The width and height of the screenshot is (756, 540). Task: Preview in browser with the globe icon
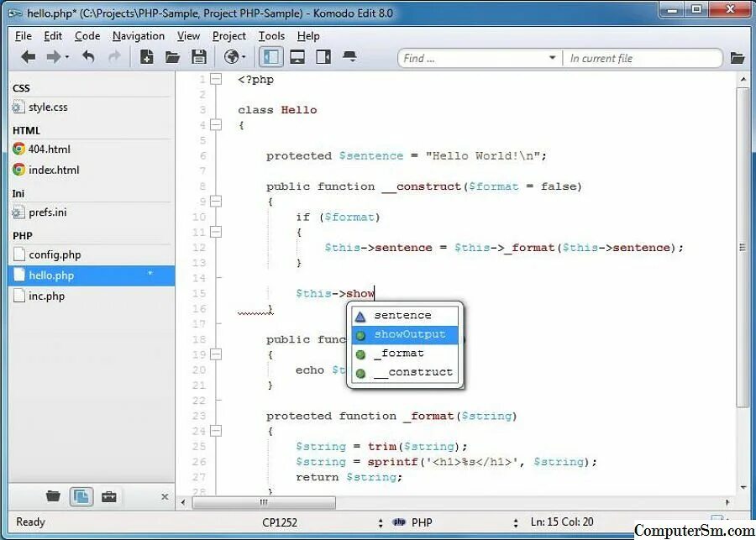[x=232, y=57]
